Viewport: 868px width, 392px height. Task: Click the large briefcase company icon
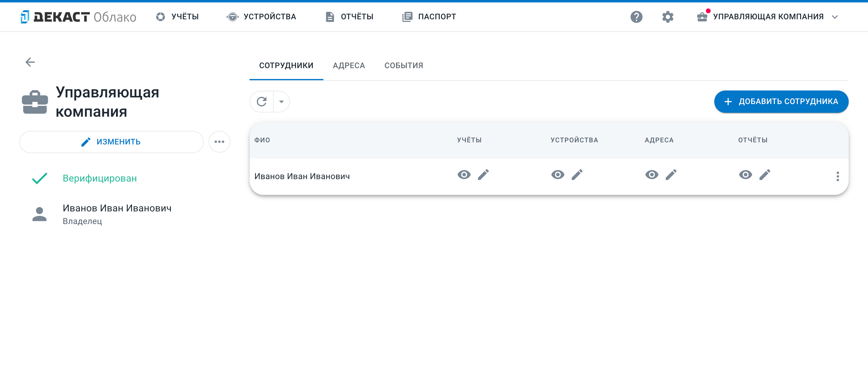pyautogui.click(x=35, y=102)
